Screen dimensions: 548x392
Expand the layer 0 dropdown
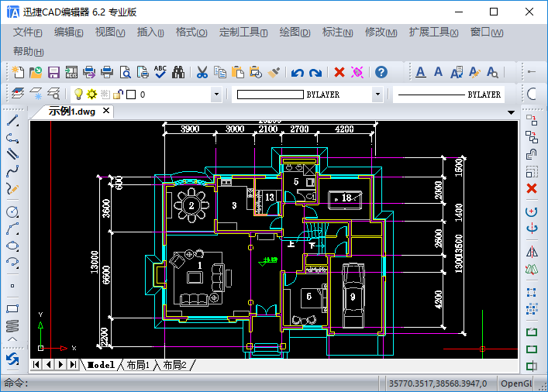216,95
